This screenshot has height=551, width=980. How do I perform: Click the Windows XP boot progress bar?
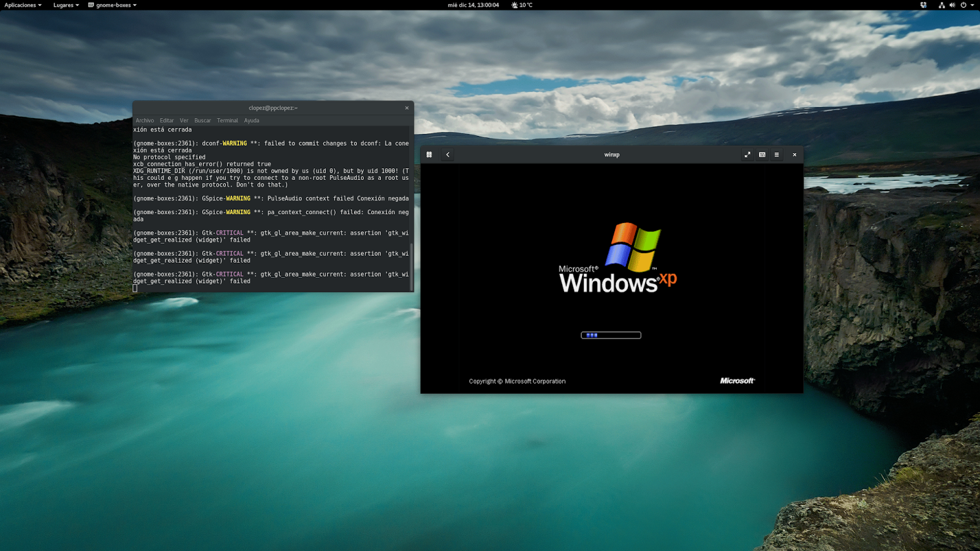click(611, 335)
